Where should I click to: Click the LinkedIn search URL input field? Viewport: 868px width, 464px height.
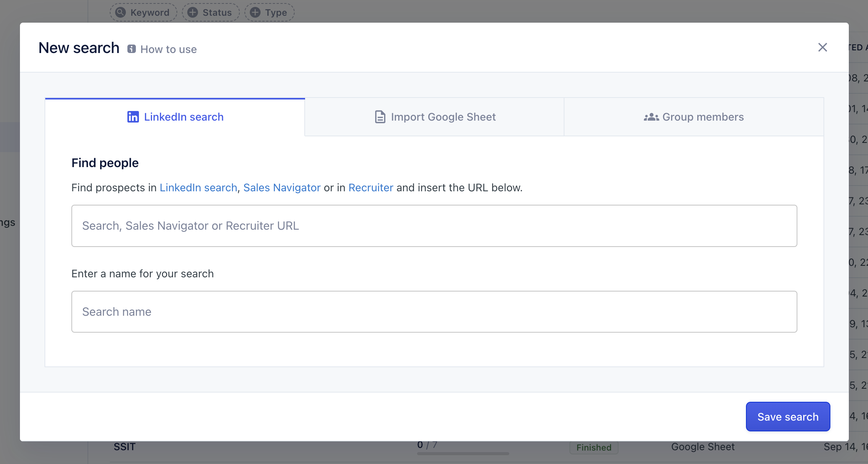point(434,225)
